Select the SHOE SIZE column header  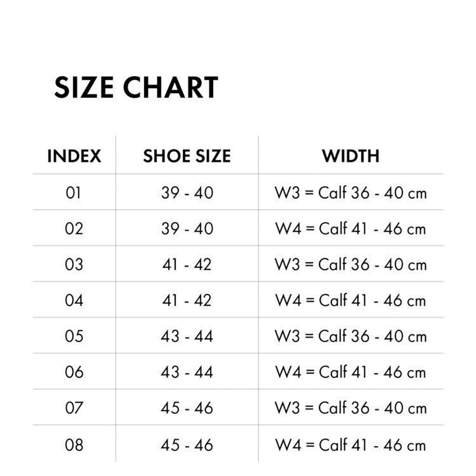[187, 156]
